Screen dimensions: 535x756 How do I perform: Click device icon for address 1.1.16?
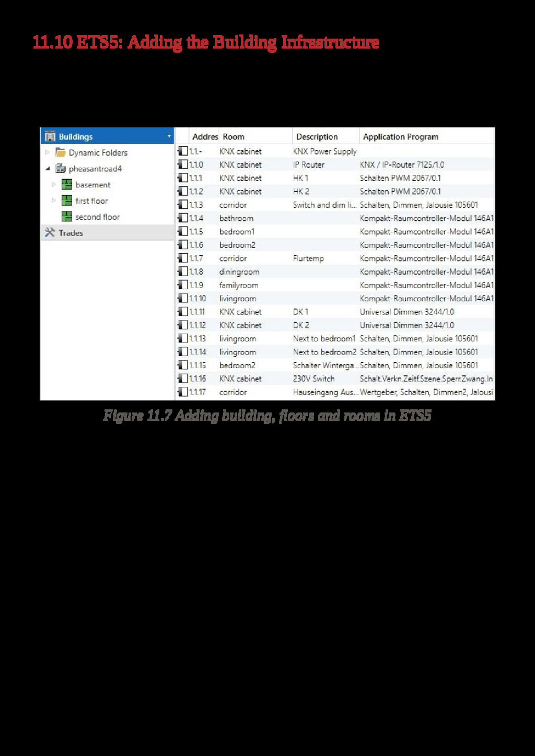point(182,379)
